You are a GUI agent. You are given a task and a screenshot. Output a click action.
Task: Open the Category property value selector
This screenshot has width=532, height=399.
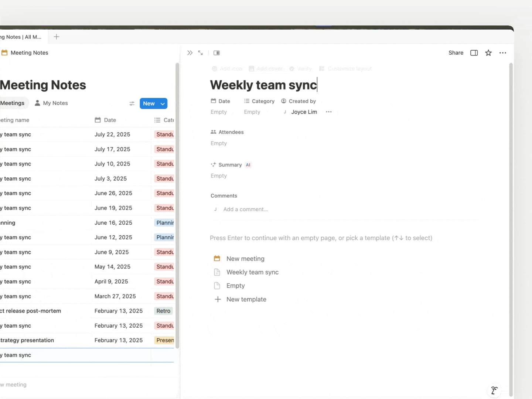pos(252,112)
